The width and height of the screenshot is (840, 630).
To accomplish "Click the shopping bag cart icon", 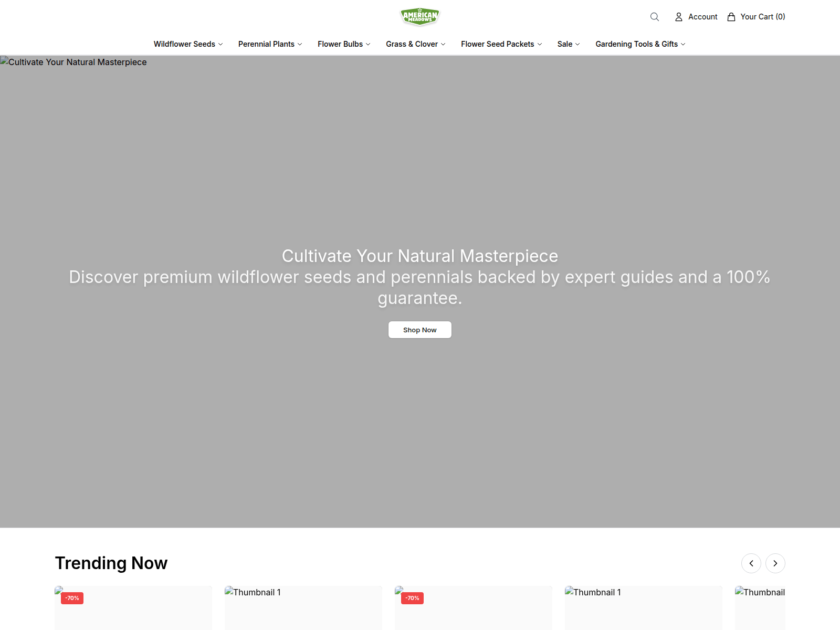I will pyautogui.click(x=731, y=17).
